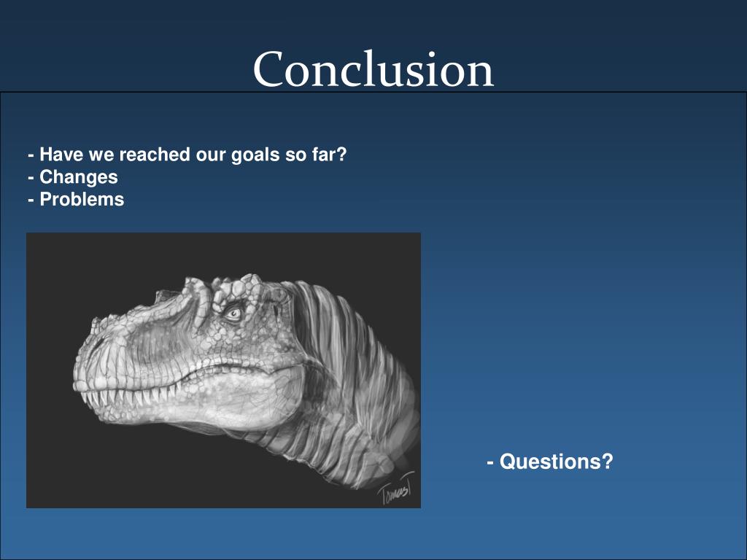Select the '- Problems' bullet line
The image size is (747, 560).
76,199
